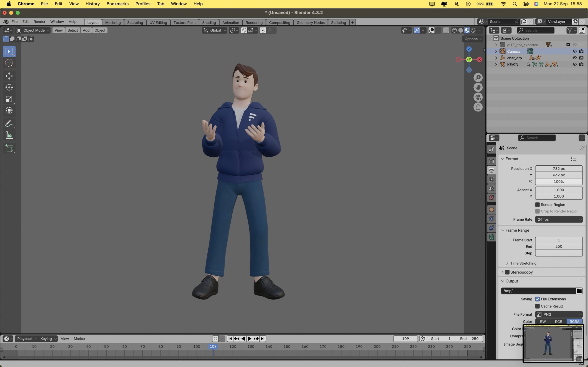Select the Move tool in the viewport toolbar
The height and width of the screenshot is (367, 588).
[9, 76]
